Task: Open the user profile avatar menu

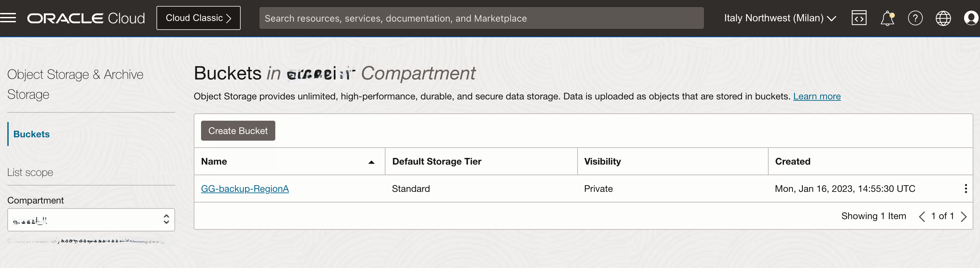Action: point(971,18)
